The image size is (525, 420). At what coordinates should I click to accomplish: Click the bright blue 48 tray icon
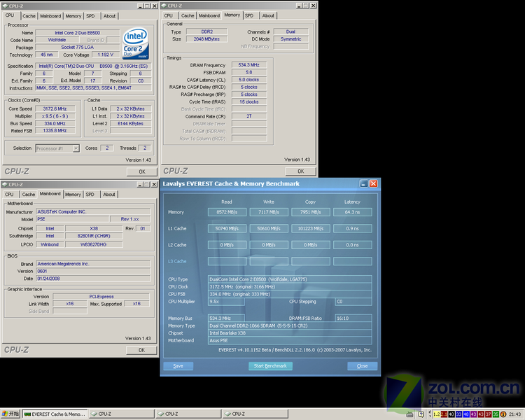pos(466,414)
